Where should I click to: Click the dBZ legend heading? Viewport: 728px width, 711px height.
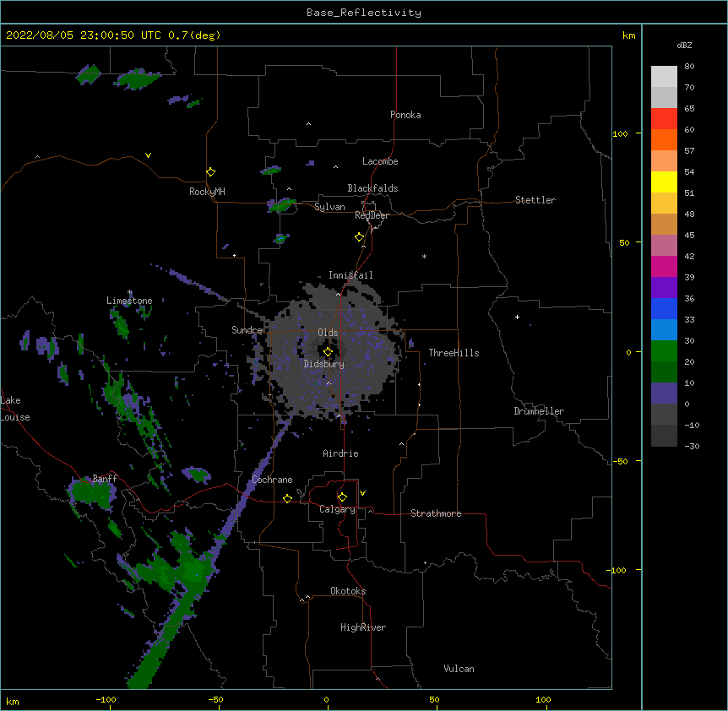tap(684, 46)
